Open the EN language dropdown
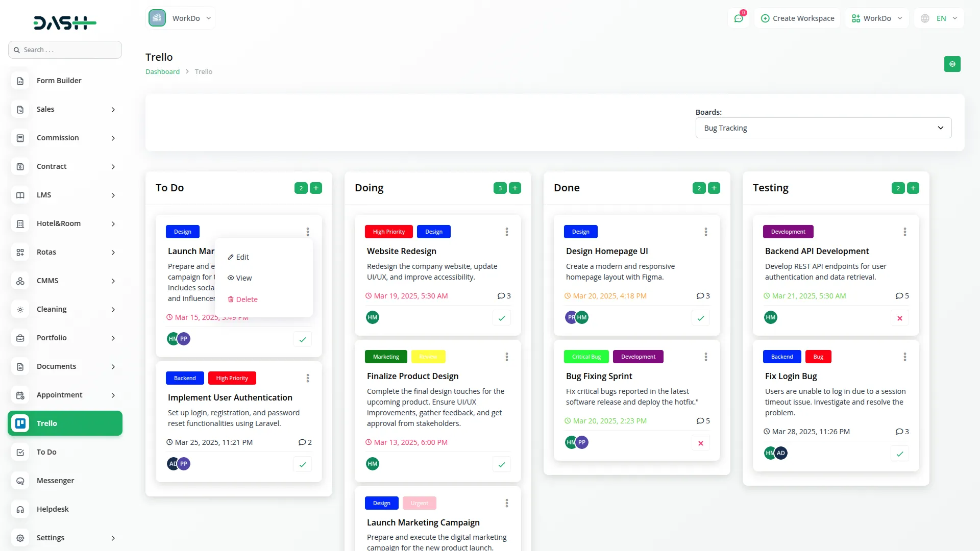This screenshot has height=551, width=980. click(x=939, y=18)
